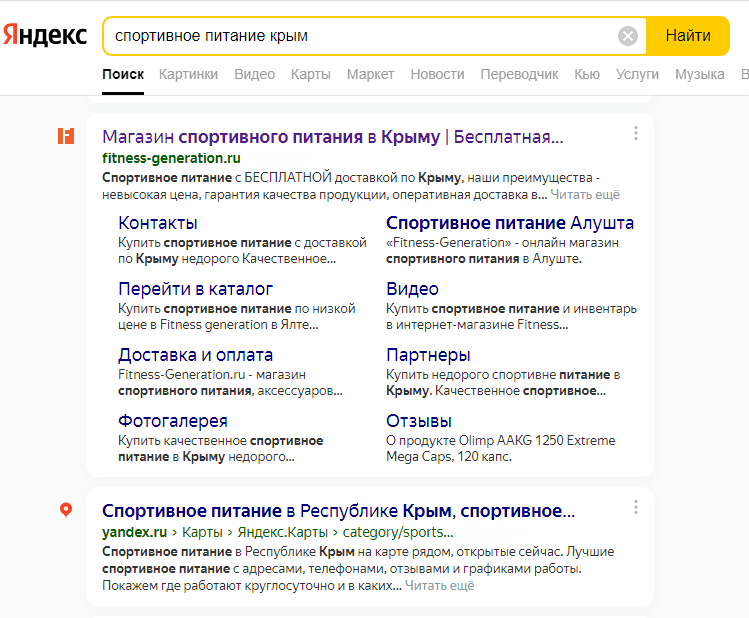
Task: Switch to the Картинки tab
Action: coord(188,74)
